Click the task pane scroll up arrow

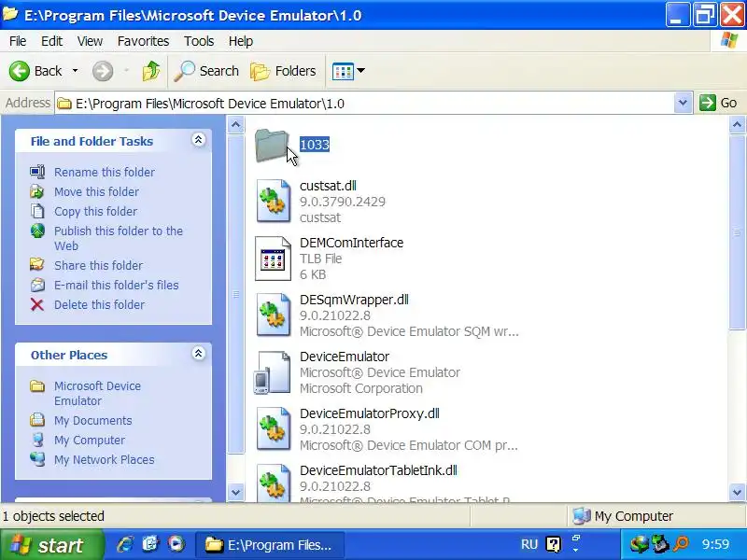point(235,125)
